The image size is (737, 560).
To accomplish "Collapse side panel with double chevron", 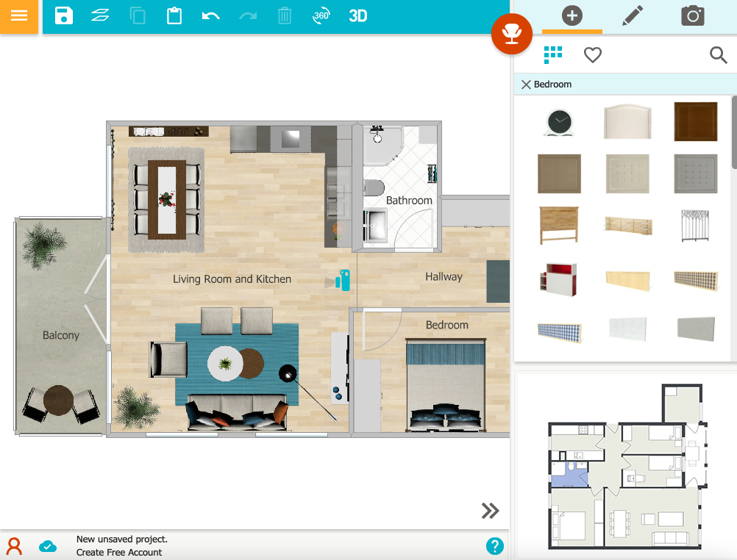I will click(x=490, y=511).
